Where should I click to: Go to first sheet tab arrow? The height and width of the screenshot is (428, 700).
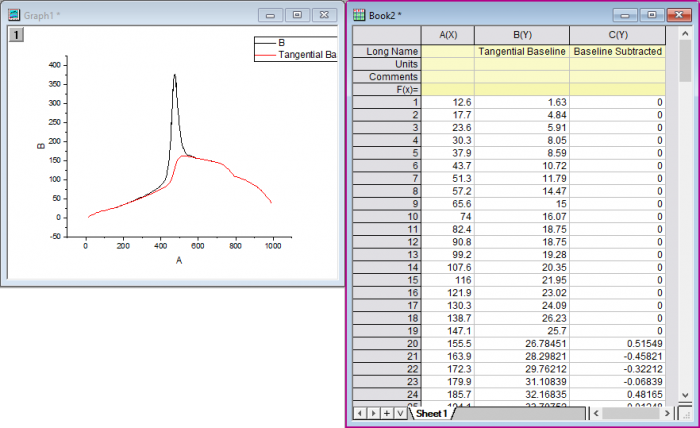[360, 413]
